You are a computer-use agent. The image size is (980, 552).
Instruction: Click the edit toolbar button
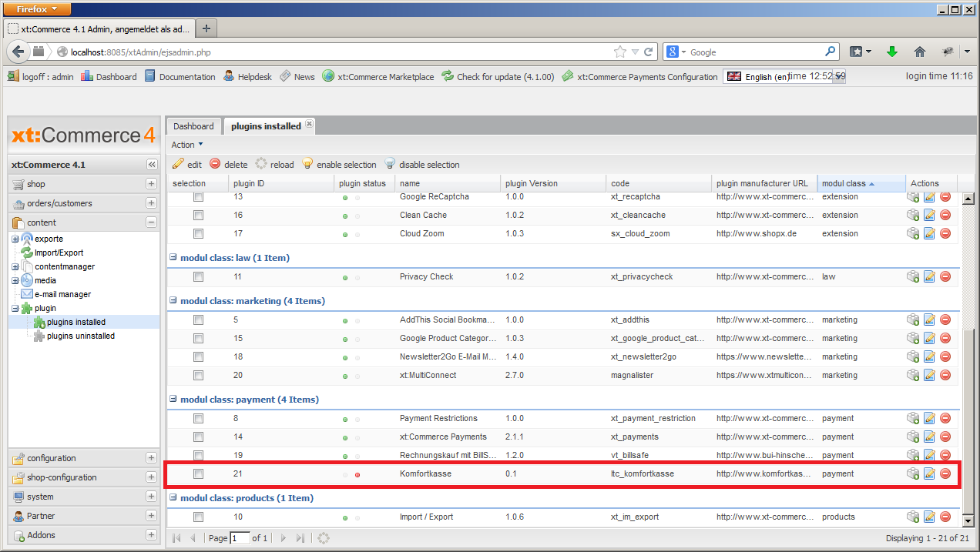coord(187,164)
